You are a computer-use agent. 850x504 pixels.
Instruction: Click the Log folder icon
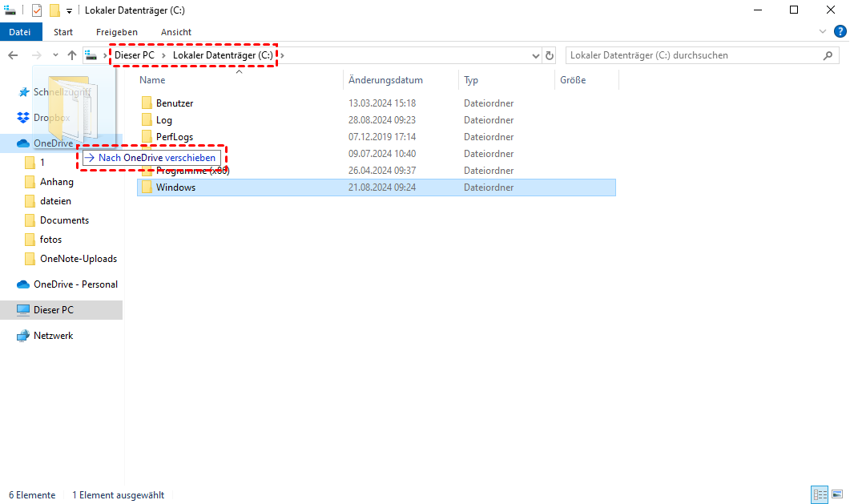pos(147,119)
